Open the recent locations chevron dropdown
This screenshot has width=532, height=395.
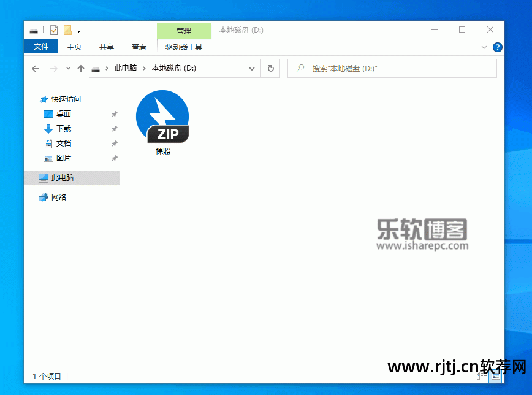[67, 68]
